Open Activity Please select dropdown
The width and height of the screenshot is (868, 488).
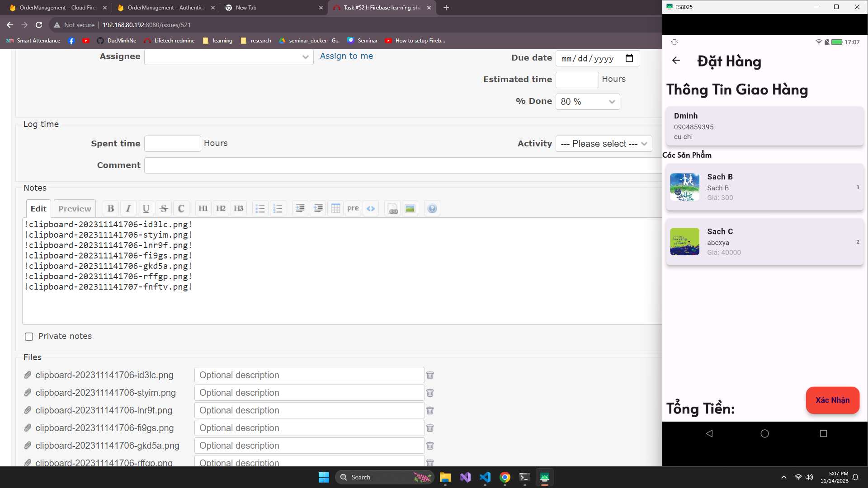click(604, 144)
